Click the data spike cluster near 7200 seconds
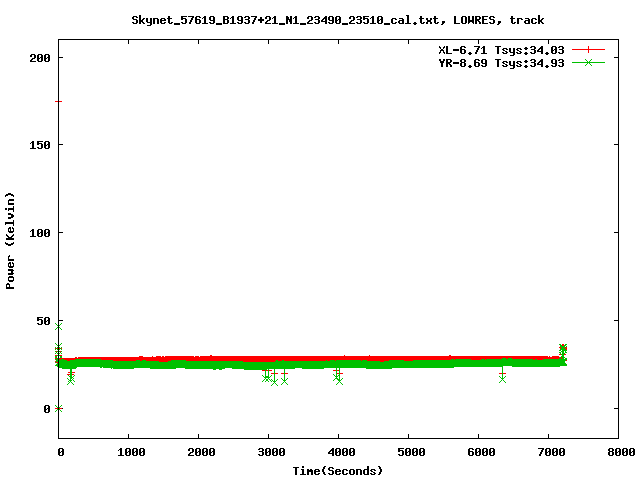This screenshot has width=640, height=480. point(563,350)
